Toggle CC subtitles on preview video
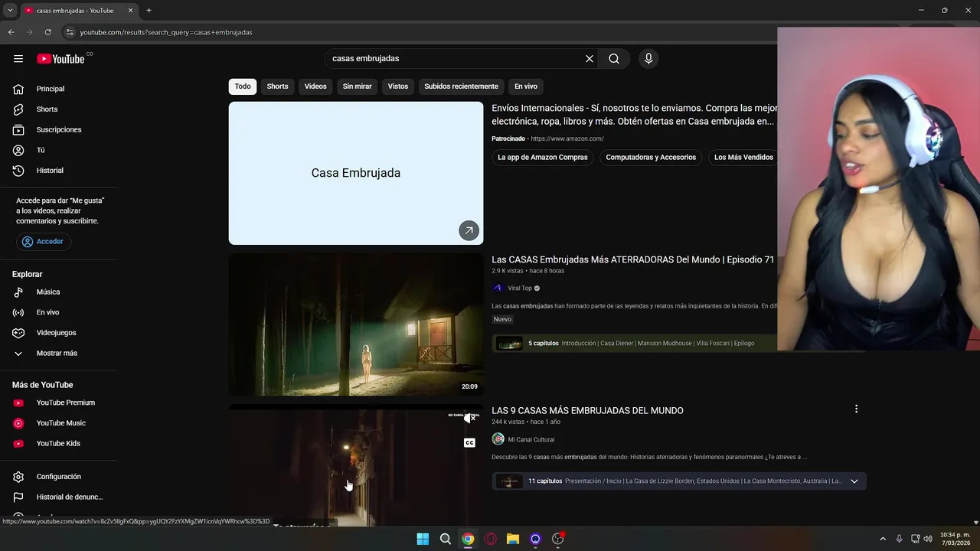 tap(470, 442)
